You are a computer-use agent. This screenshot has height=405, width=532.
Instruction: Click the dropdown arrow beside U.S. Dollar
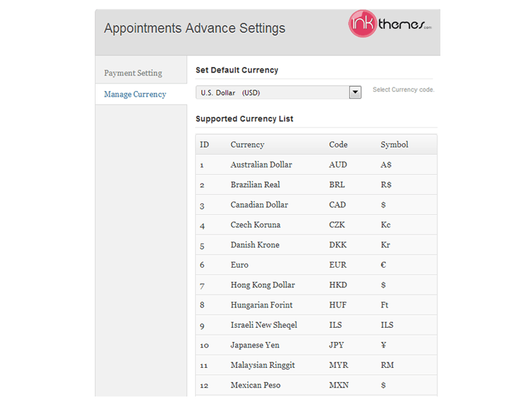[x=355, y=92]
